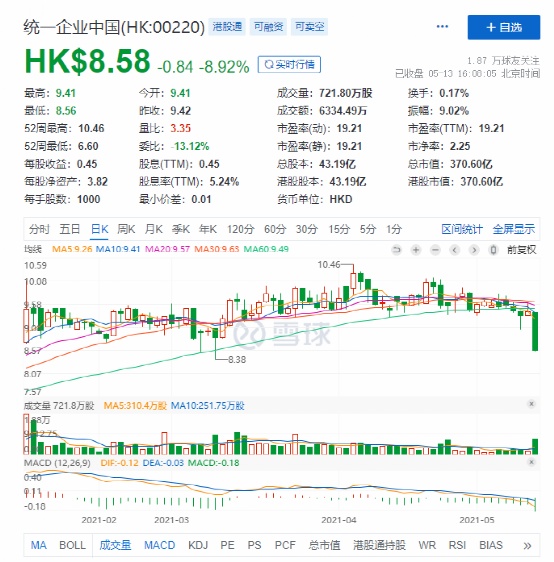Expand more indicators with double chevron
554x562 pixels.
click(x=527, y=546)
